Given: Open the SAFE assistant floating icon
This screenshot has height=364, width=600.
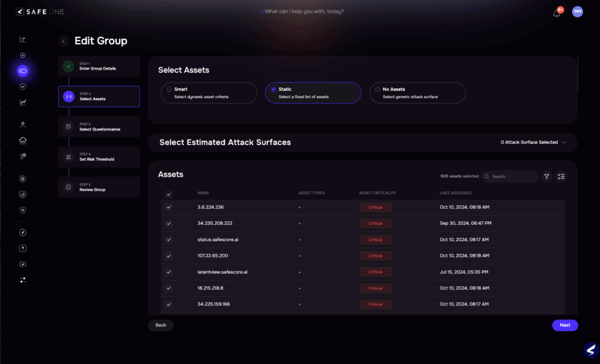Looking at the screenshot, I should point(591,349).
